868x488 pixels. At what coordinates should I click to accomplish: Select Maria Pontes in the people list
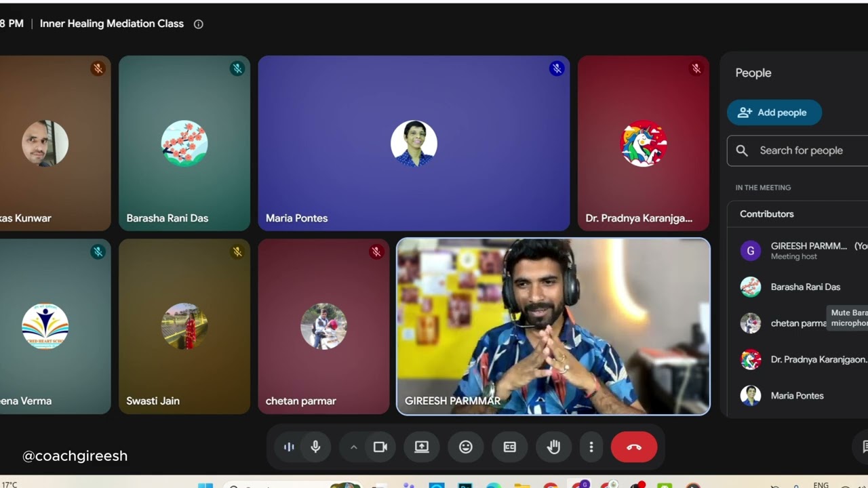pos(797,395)
